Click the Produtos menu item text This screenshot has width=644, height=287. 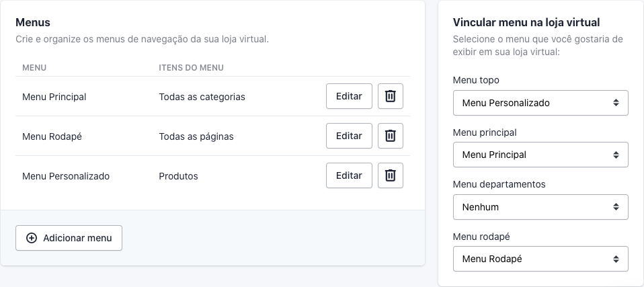[x=178, y=176]
